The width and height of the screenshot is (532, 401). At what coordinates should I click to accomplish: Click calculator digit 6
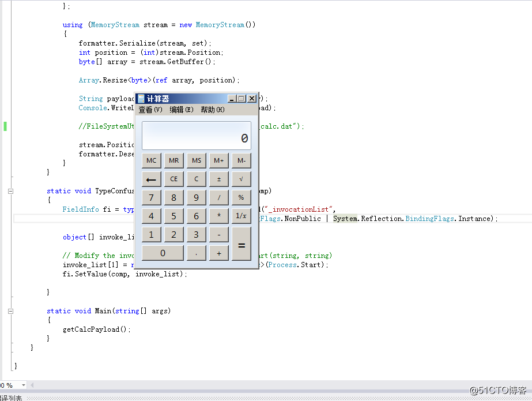pyautogui.click(x=197, y=216)
